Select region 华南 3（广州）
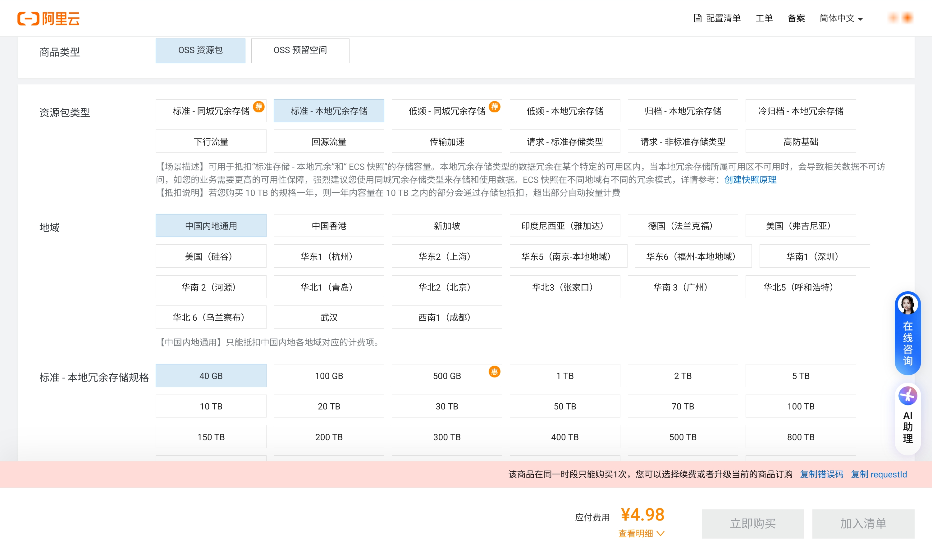The width and height of the screenshot is (932, 560). click(x=683, y=287)
